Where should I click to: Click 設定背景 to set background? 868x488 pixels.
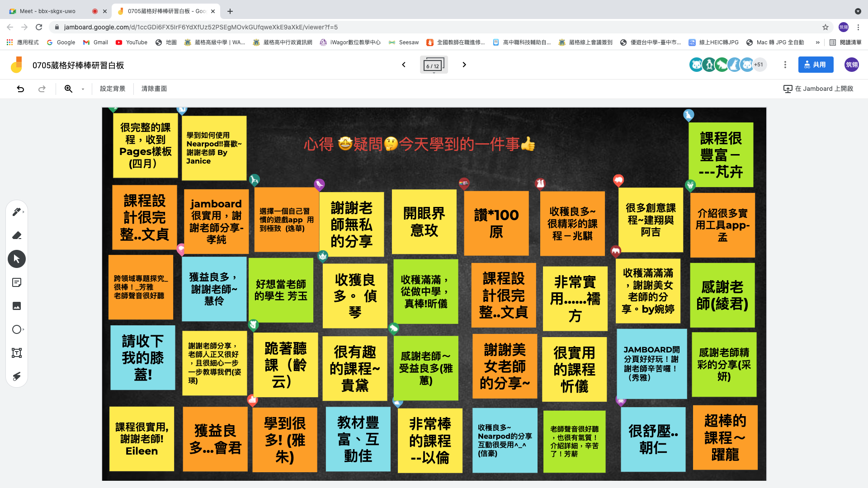point(113,89)
